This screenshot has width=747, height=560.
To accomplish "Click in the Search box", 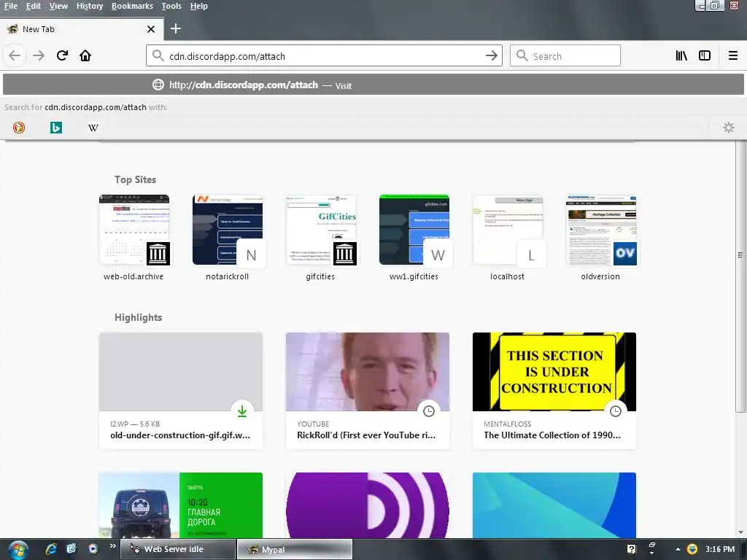I will coord(565,55).
